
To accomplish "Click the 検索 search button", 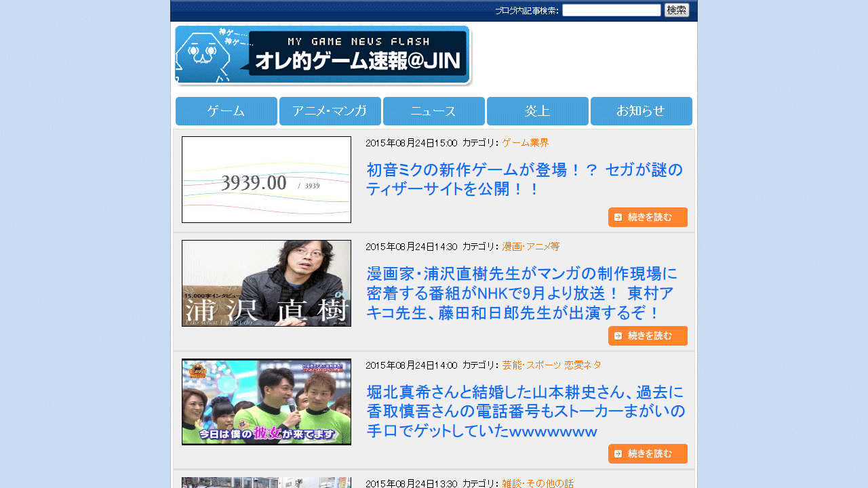I will click(x=675, y=9).
